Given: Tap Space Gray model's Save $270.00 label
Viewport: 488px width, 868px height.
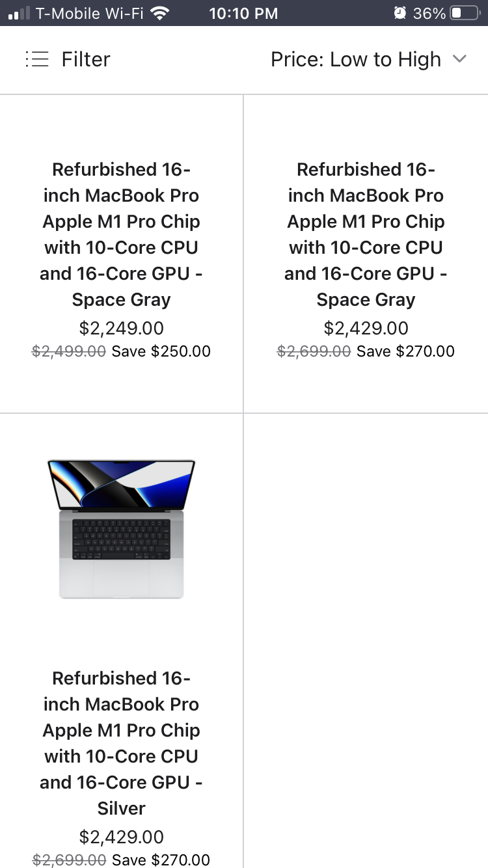Looking at the screenshot, I should pyautogui.click(x=406, y=351).
